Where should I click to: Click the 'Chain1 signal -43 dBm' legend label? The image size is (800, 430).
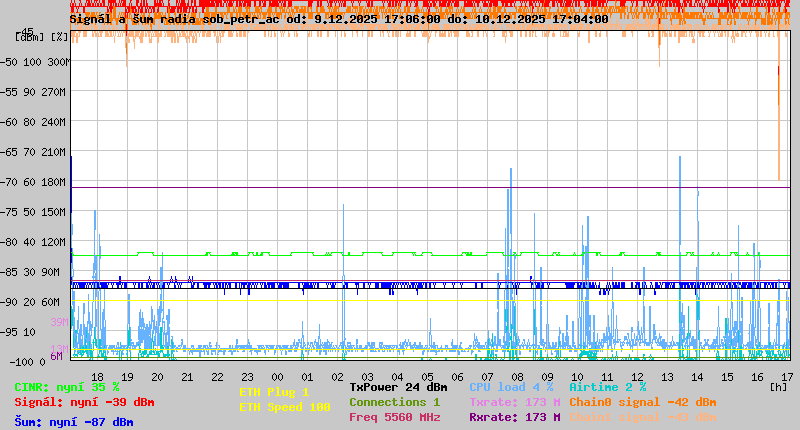[643, 417]
